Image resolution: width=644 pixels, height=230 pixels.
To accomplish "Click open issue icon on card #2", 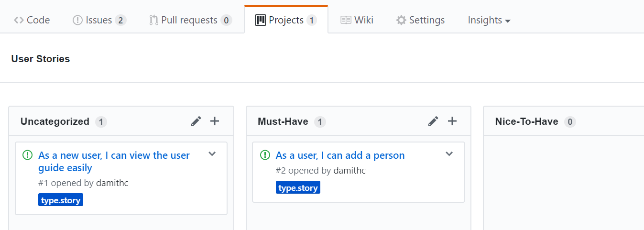I will click(265, 155).
